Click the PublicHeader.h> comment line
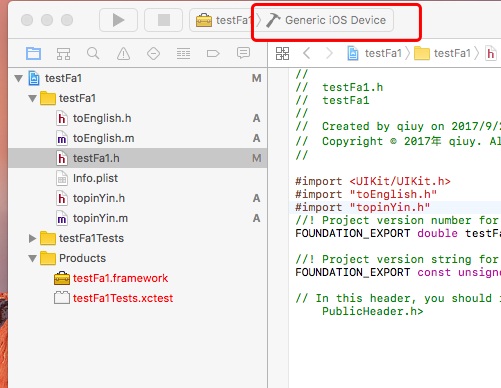Viewport: 501px width, 388px height. (372, 311)
